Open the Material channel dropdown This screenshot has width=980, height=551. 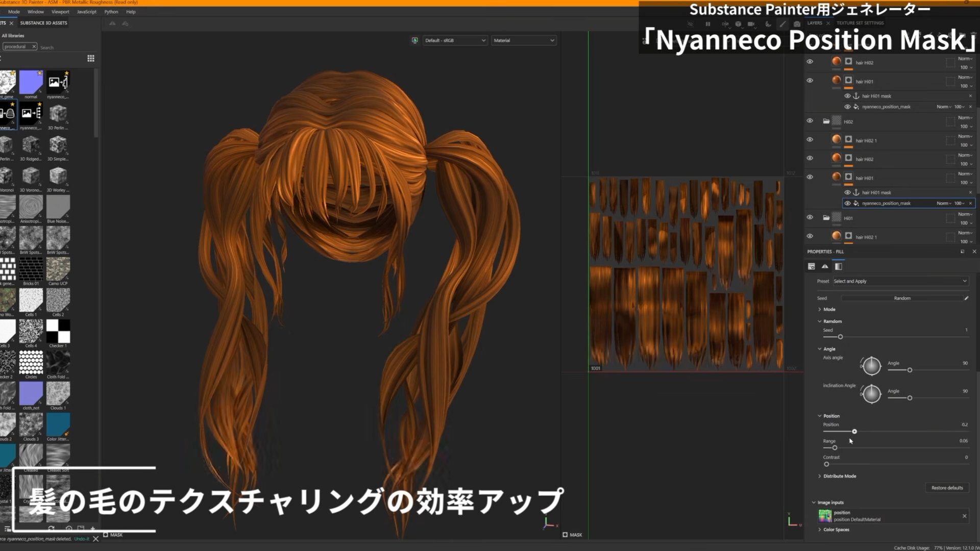tap(524, 40)
